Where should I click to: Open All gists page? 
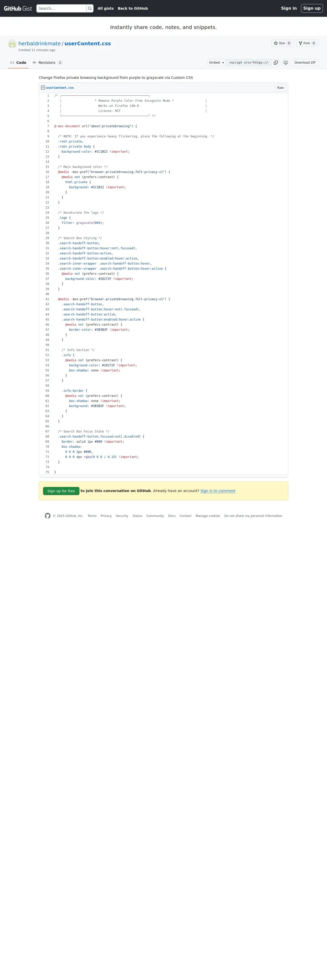pyautogui.click(x=105, y=8)
